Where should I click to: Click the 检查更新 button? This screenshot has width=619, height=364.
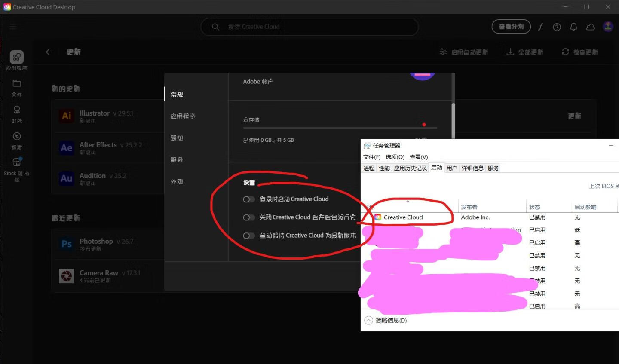[x=580, y=52]
